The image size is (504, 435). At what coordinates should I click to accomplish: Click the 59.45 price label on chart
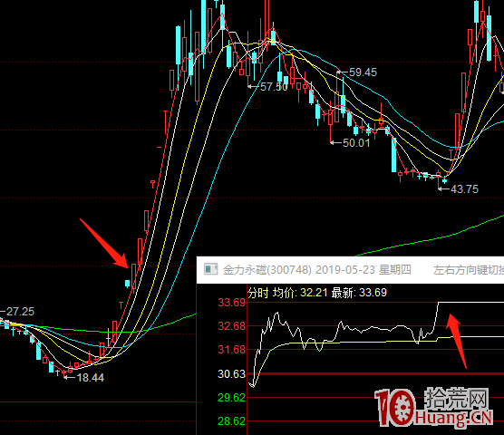click(x=363, y=72)
